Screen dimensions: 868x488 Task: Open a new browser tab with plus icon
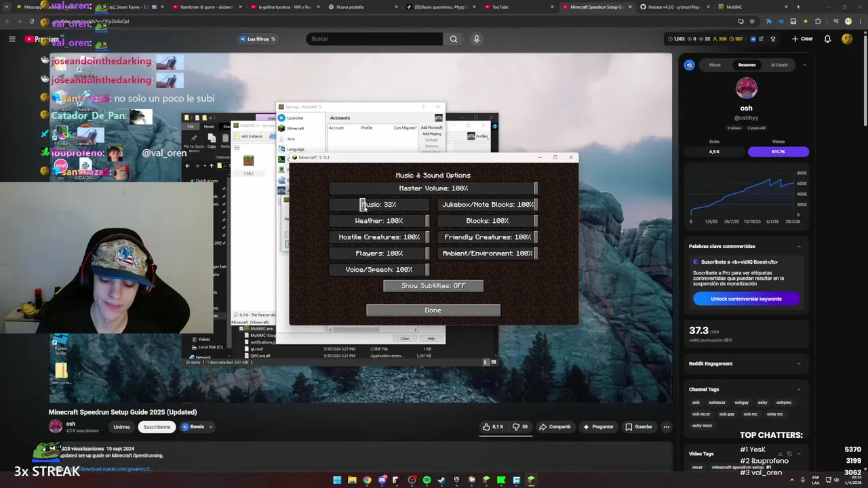point(798,7)
